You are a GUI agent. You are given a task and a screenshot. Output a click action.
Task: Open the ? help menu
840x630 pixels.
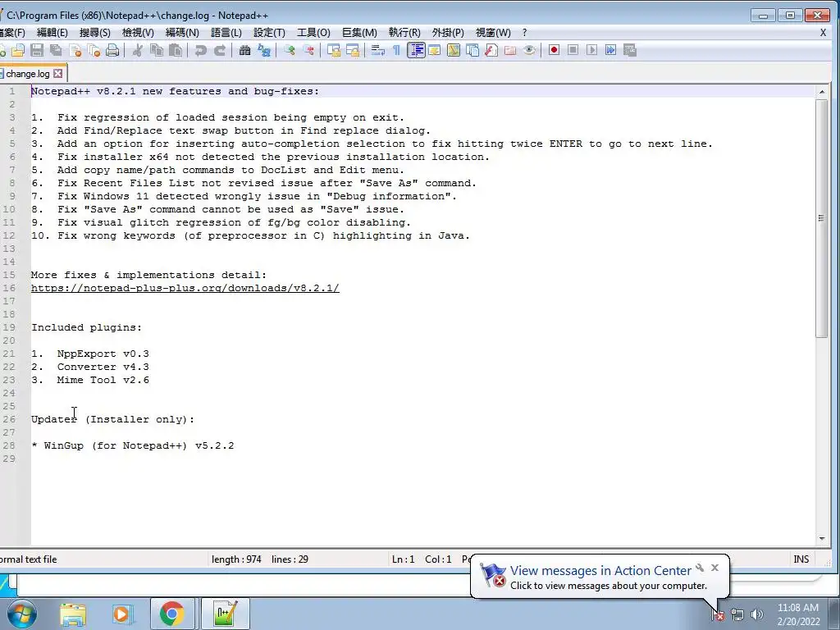click(x=524, y=33)
